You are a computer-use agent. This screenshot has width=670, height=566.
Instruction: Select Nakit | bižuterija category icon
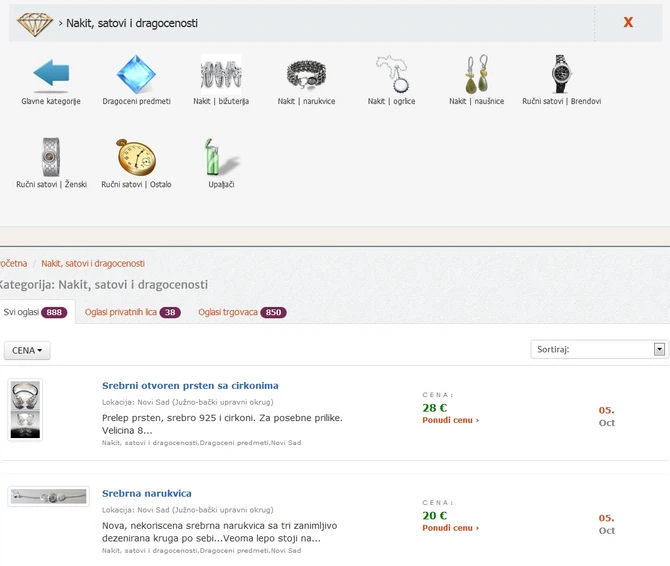(221, 75)
